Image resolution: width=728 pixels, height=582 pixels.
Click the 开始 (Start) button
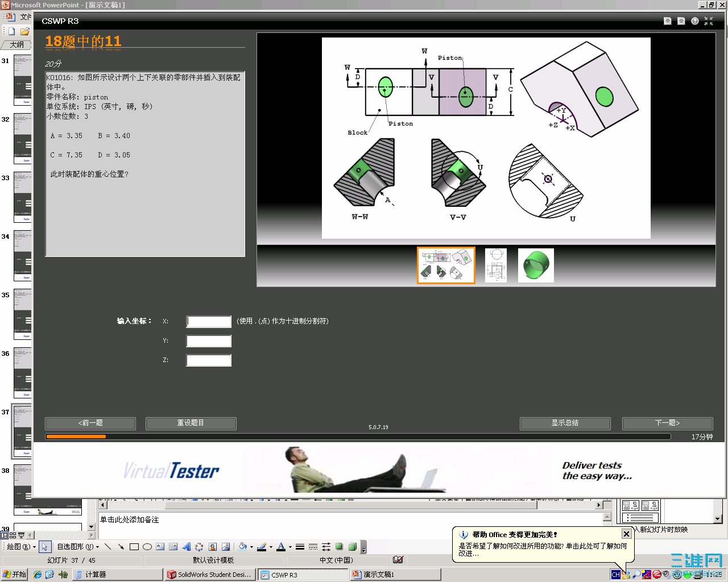[x=15, y=575]
